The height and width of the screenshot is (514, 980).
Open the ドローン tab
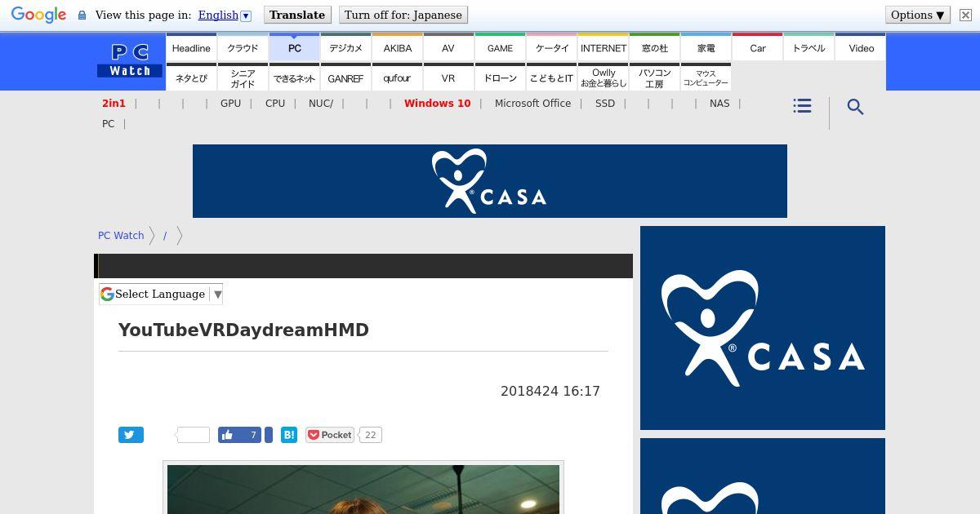tap(500, 78)
